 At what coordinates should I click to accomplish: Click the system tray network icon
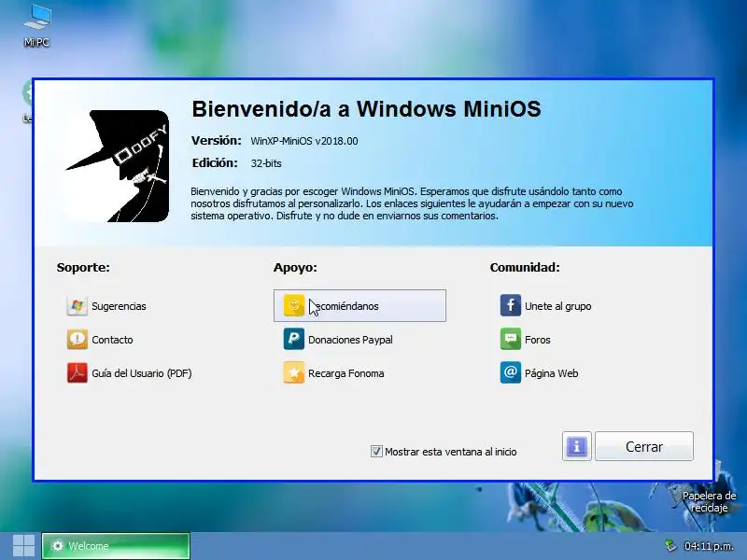pyautogui.click(x=670, y=546)
